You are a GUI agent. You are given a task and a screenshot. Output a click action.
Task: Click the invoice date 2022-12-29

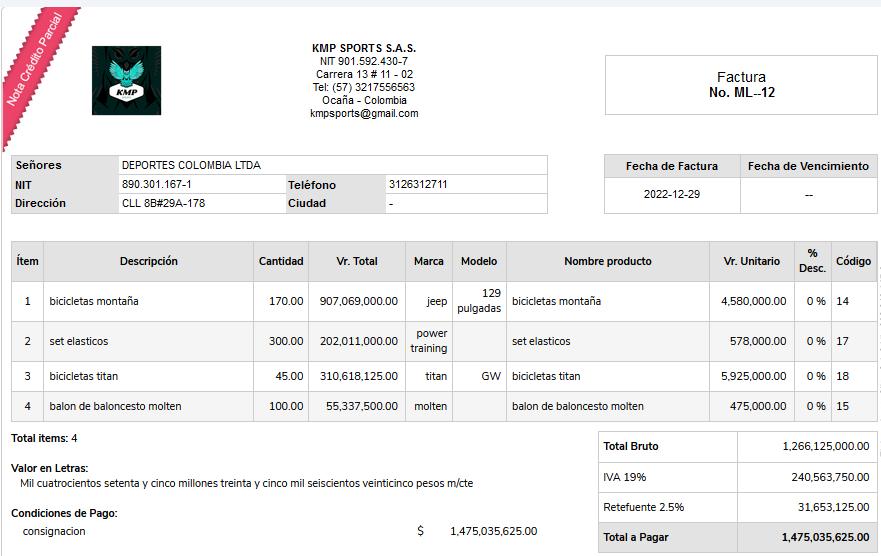672,194
